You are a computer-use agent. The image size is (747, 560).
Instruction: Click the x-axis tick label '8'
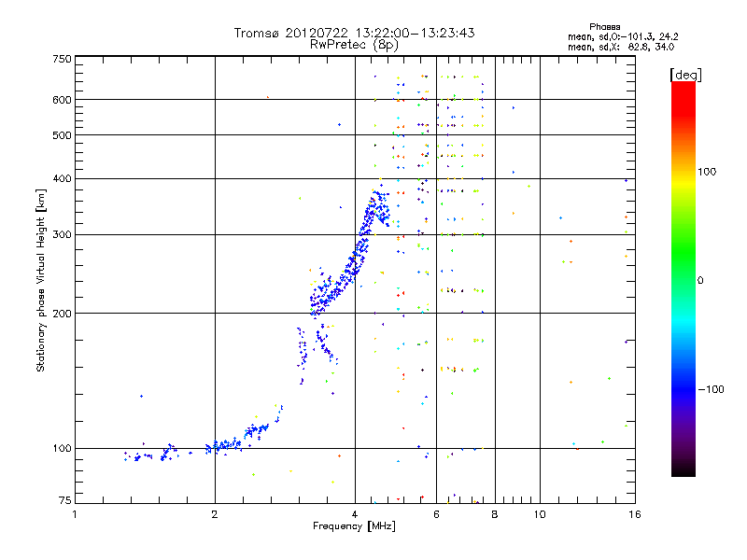[x=495, y=514]
